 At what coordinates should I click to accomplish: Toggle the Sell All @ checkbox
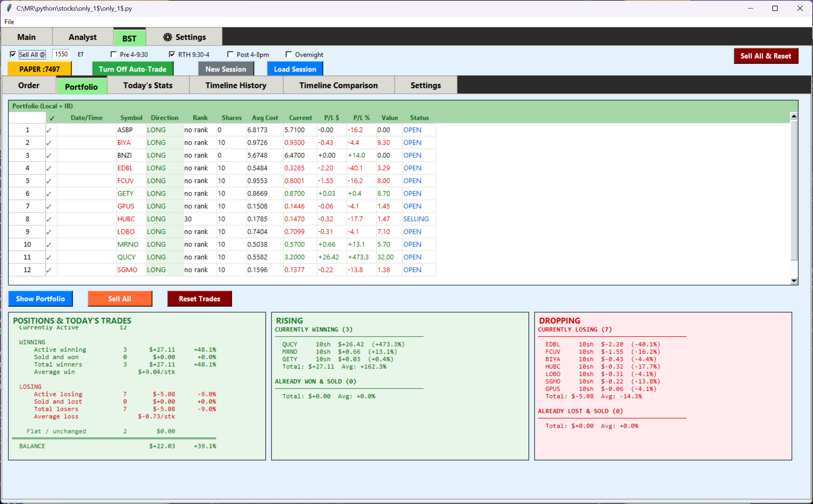pyautogui.click(x=13, y=54)
